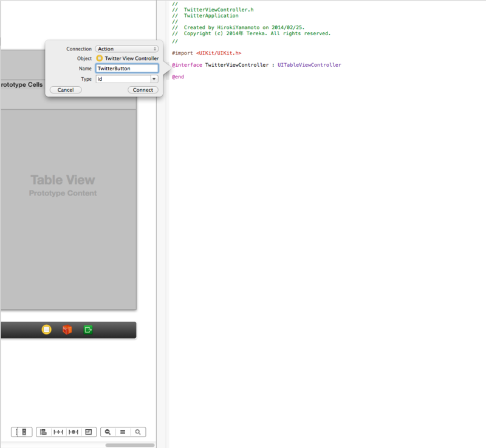Click the horizontal scrollbar under the canvas
Viewport: 486px width, 448px height.
click(130, 445)
